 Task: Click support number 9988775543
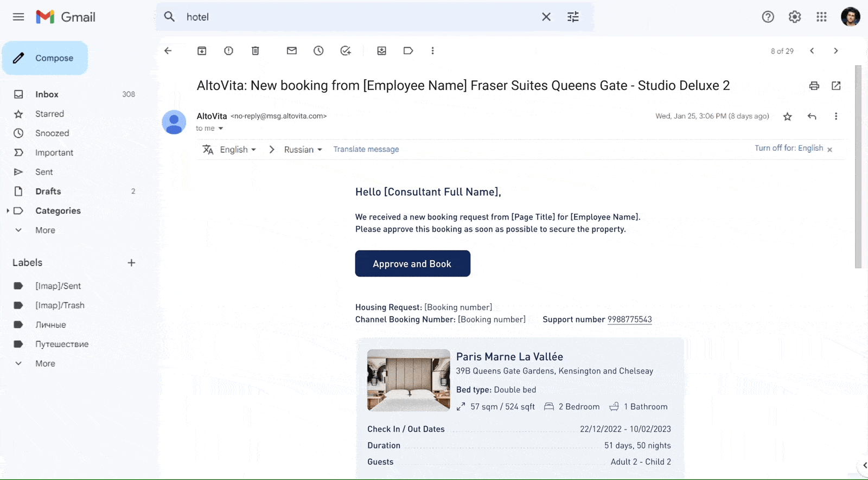(629, 319)
